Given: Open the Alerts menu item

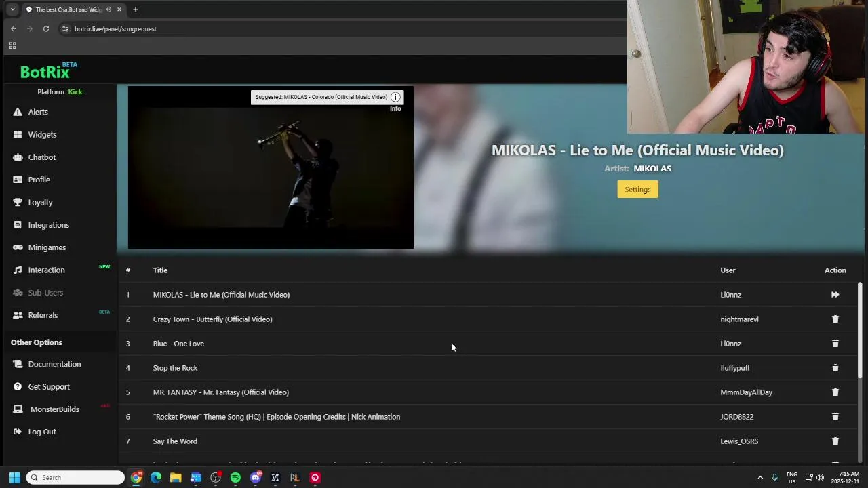Looking at the screenshot, I should (38, 112).
